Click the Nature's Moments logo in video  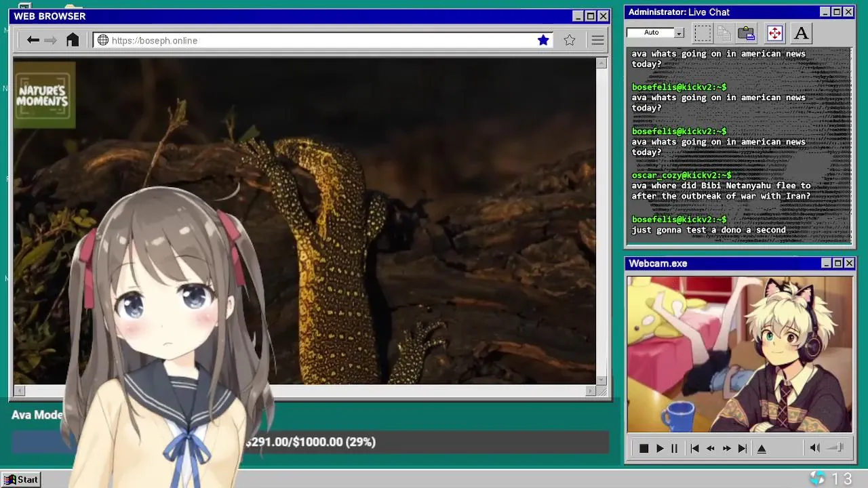pos(44,96)
